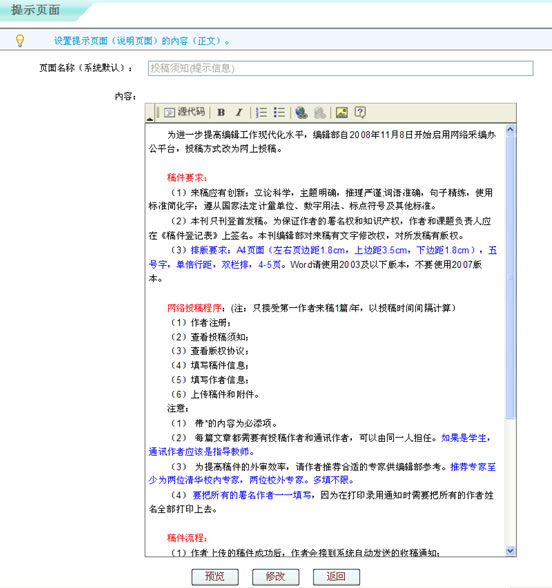Toggle bold formatting in the editor toolbar
The width and height of the screenshot is (552, 588).
pyautogui.click(x=221, y=112)
